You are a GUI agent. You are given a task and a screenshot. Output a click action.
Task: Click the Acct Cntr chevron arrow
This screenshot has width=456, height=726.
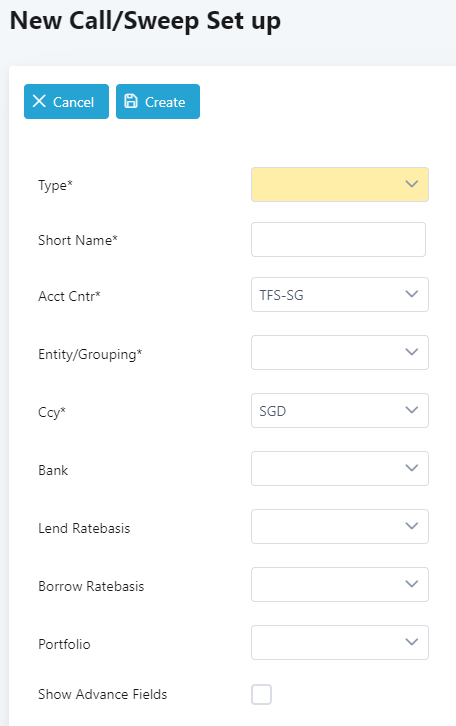(412, 294)
